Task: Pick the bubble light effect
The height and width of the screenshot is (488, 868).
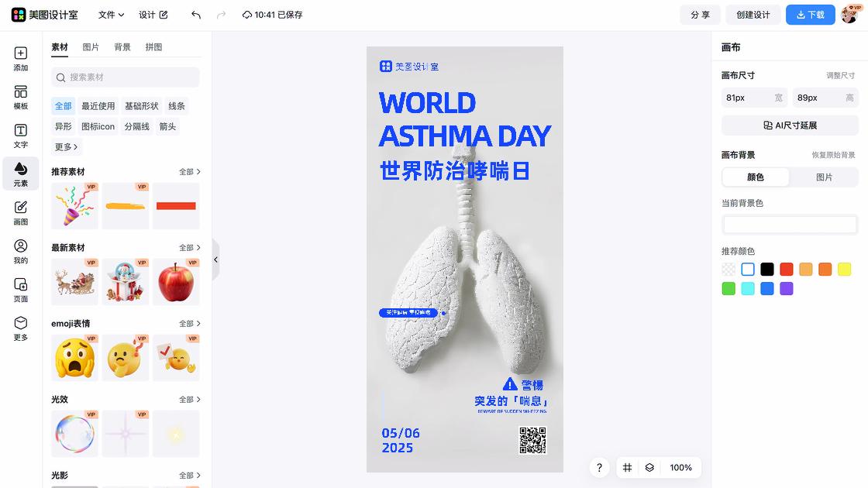Action: 74,433
